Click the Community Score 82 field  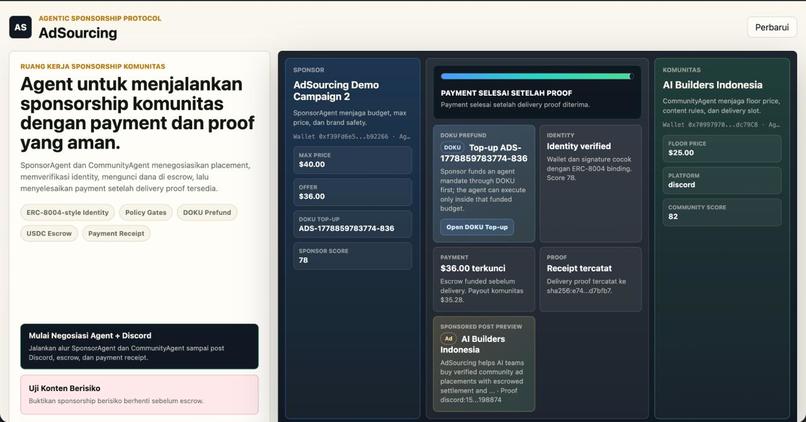coord(722,212)
